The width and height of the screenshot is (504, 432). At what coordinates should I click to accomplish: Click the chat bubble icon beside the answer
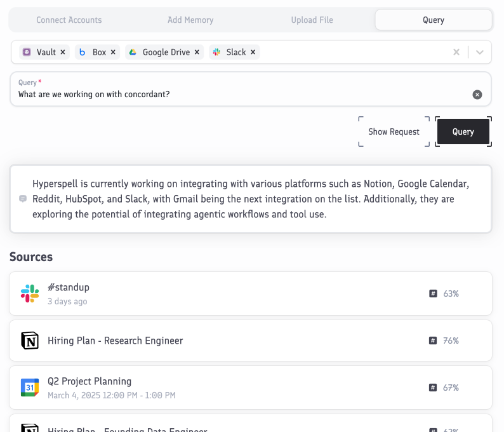point(23,199)
